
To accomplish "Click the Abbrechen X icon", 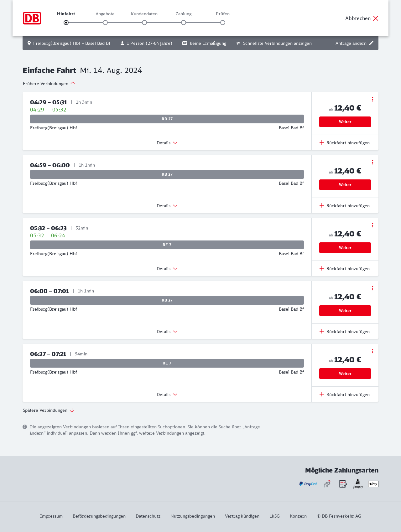I will [376, 18].
